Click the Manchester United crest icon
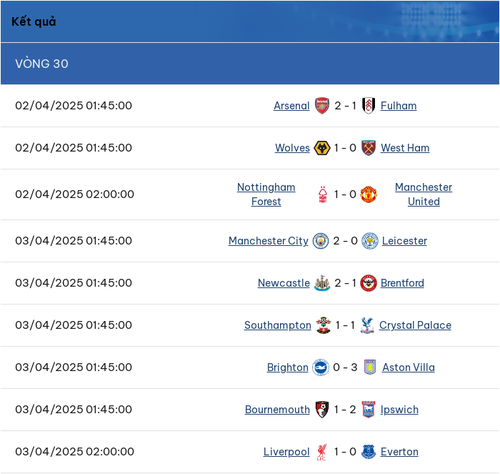 pos(368,194)
